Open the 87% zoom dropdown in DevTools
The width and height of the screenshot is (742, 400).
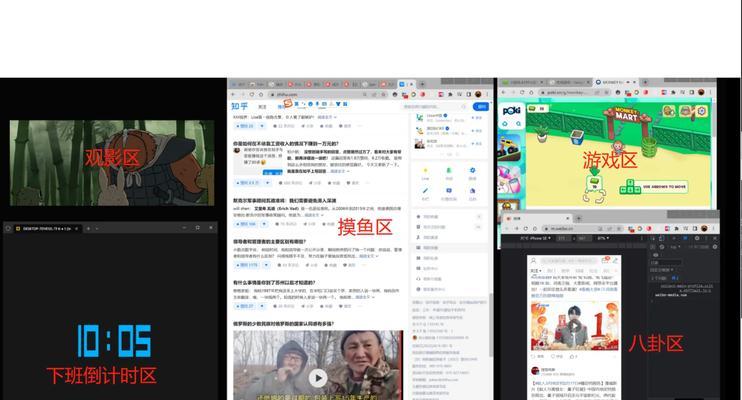click(603, 238)
